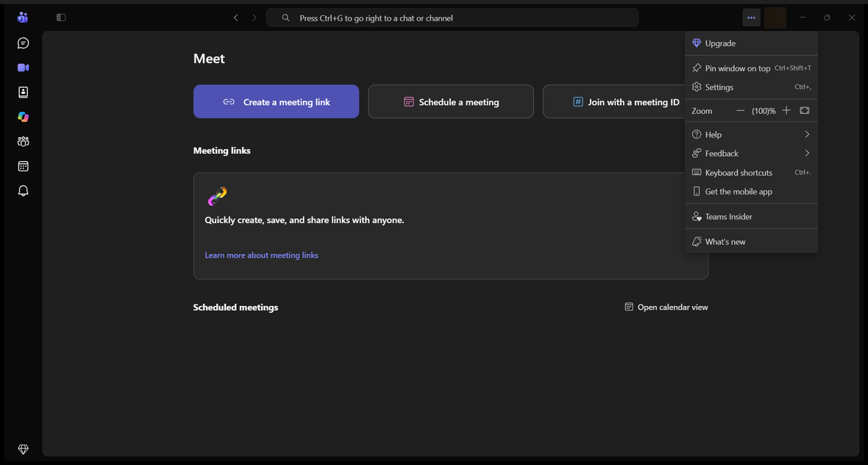Click Create a meeting link button
This screenshot has width=868, height=465.
click(277, 102)
